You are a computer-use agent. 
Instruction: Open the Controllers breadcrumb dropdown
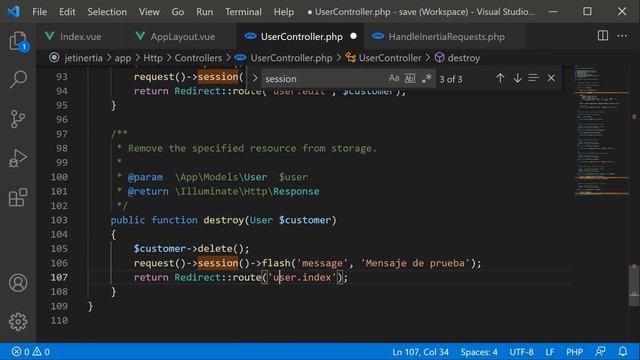pyautogui.click(x=198, y=58)
